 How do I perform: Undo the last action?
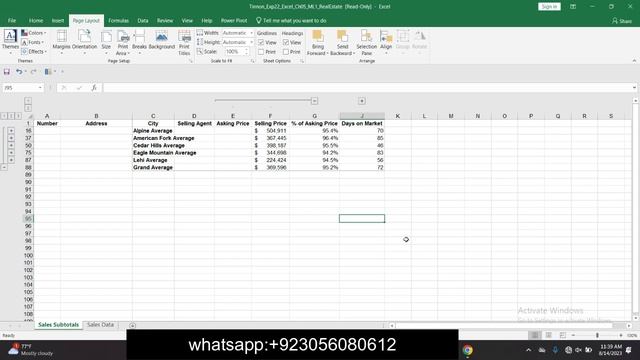19,72
